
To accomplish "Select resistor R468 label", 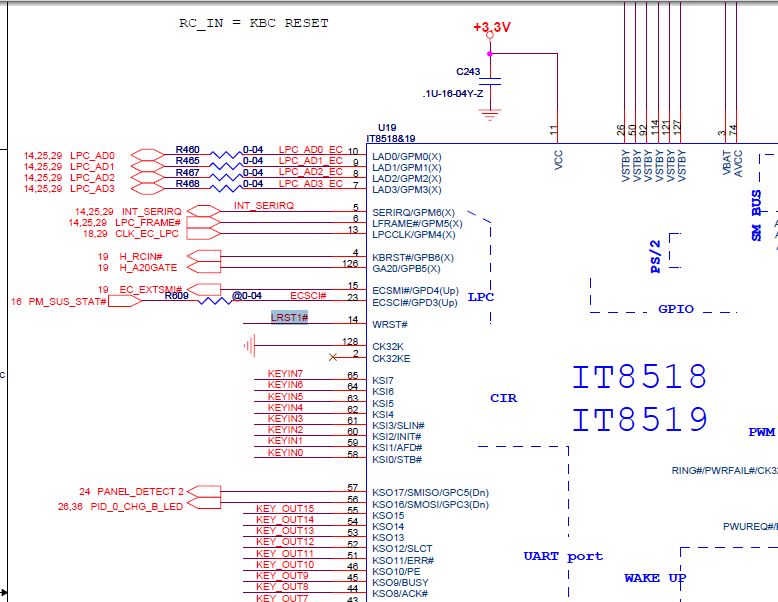I will pyautogui.click(x=188, y=184).
